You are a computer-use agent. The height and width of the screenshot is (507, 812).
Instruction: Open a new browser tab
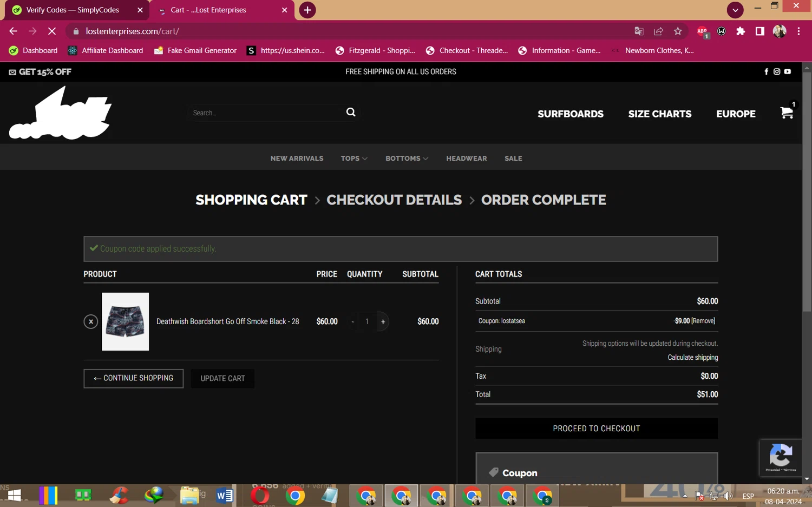click(307, 10)
